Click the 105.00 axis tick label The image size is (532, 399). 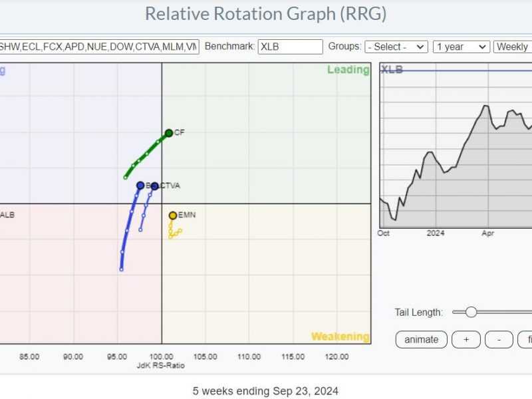pyautogui.click(x=205, y=356)
